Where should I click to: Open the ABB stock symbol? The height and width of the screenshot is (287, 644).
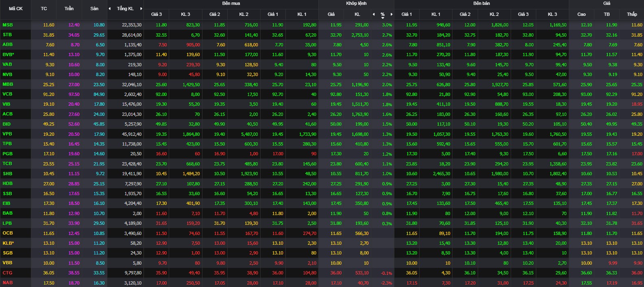click(x=8, y=44)
